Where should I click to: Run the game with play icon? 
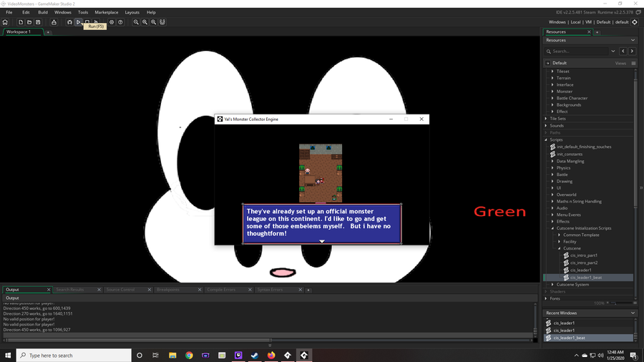78,22
